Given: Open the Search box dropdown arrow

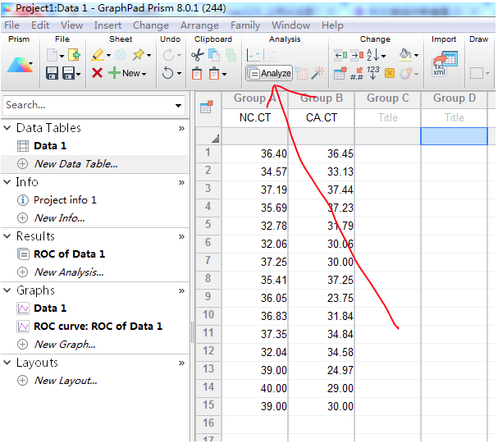Looking at the screenshot, I should click(179, 106).
